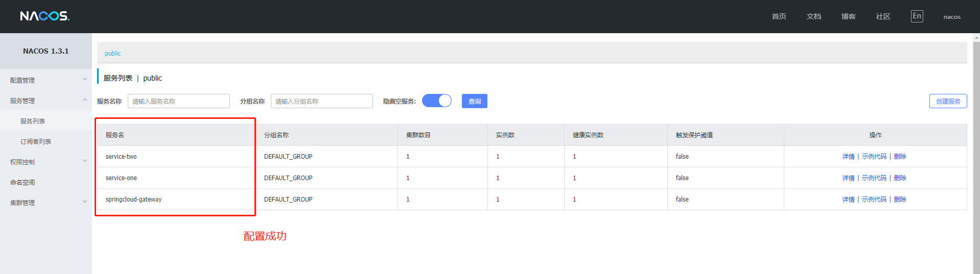This screenshot has height=274, width=980.
Task: Click DEFAULT_GROUP in the service-two row
Action: click(x=288, y=157)
